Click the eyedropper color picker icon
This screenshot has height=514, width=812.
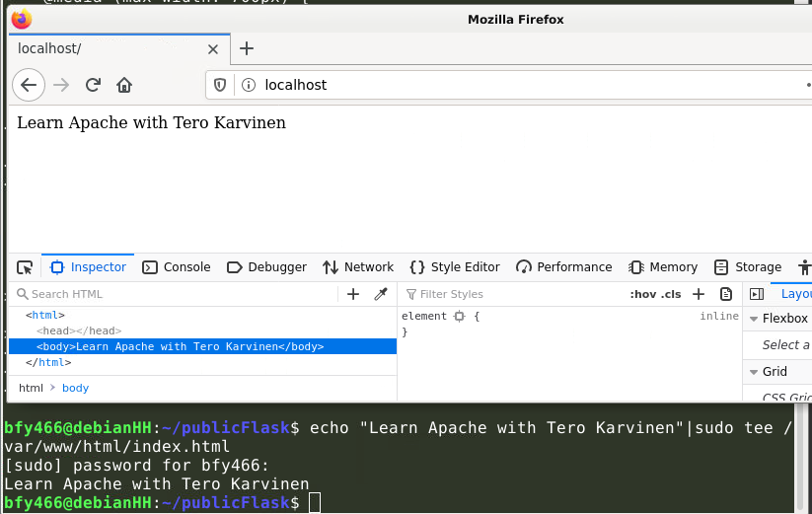pyautogui.click(x=381, y=294)
